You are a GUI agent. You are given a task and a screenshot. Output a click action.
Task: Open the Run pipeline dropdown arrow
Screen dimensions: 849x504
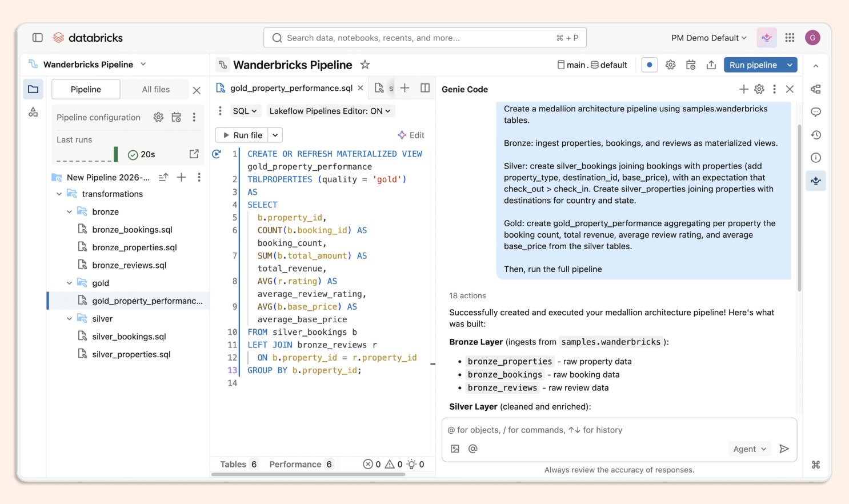click(x=790, y=65)
